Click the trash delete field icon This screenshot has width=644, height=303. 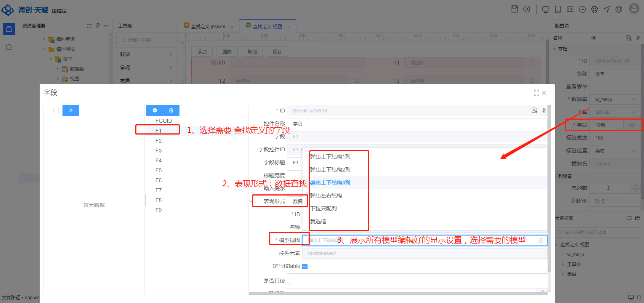point(171,111)
